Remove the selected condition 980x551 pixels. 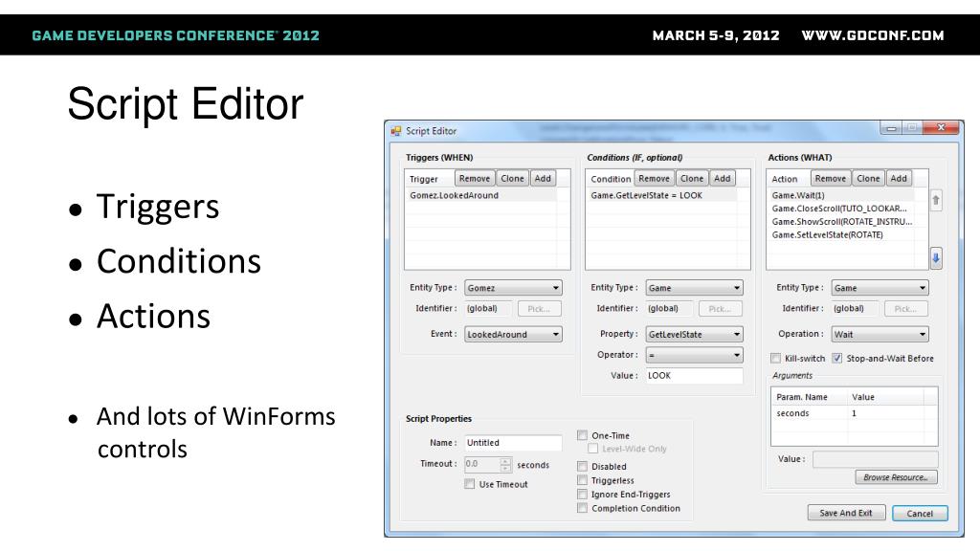(654, 178)
